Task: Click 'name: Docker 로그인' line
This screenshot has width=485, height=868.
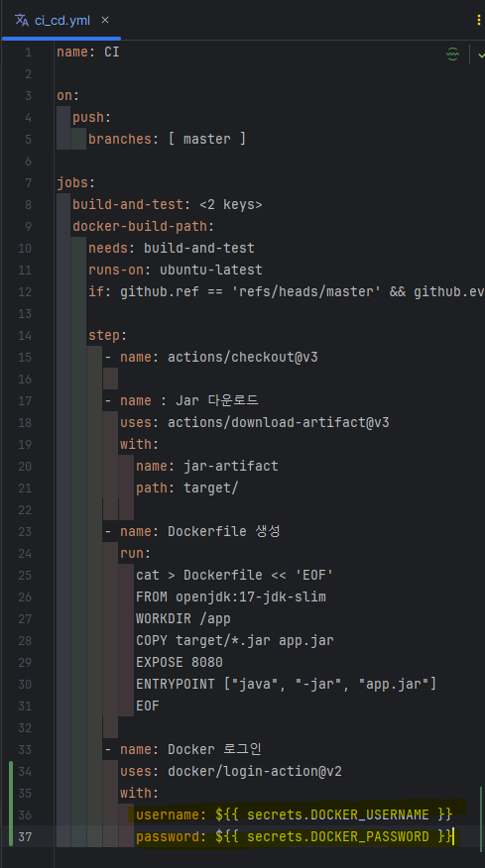Action: tap(190, 749)
